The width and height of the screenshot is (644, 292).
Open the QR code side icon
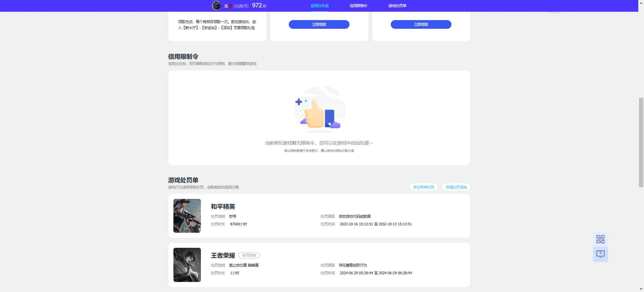coord(600,239)
